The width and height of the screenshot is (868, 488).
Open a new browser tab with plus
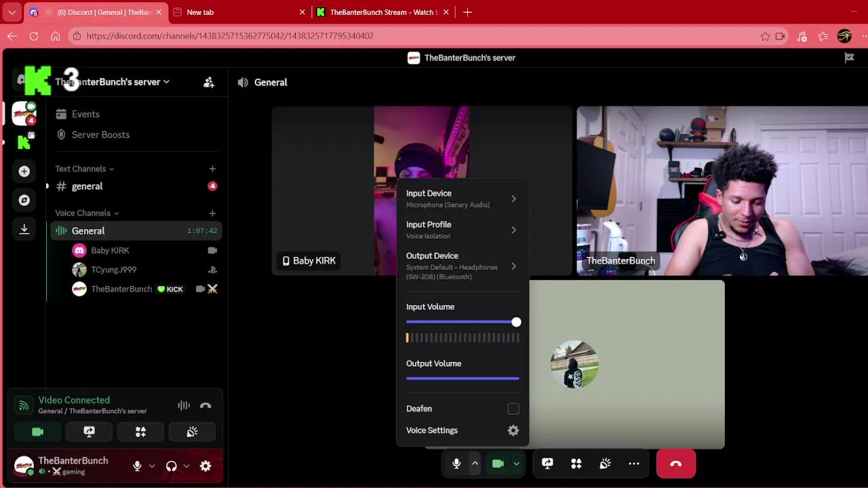(x=467, y=12)
